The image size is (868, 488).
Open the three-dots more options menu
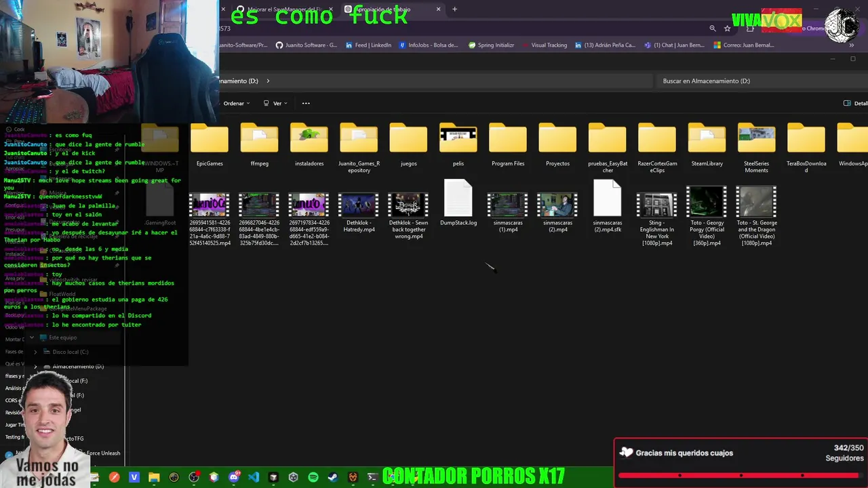point(306,103)
